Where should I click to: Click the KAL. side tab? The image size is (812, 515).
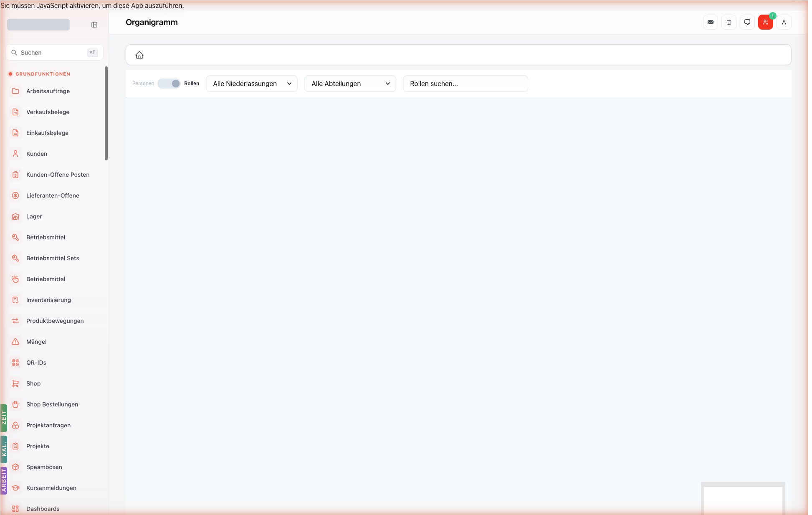pyautogui.click(x=4, y=449)
